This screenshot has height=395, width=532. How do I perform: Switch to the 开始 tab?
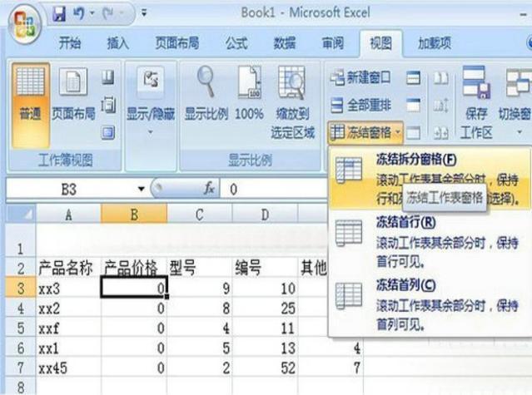70,43
